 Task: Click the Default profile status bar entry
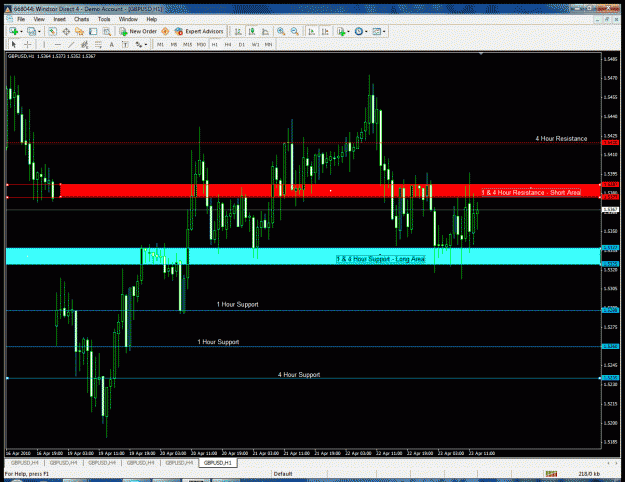(x=283, y=474)
